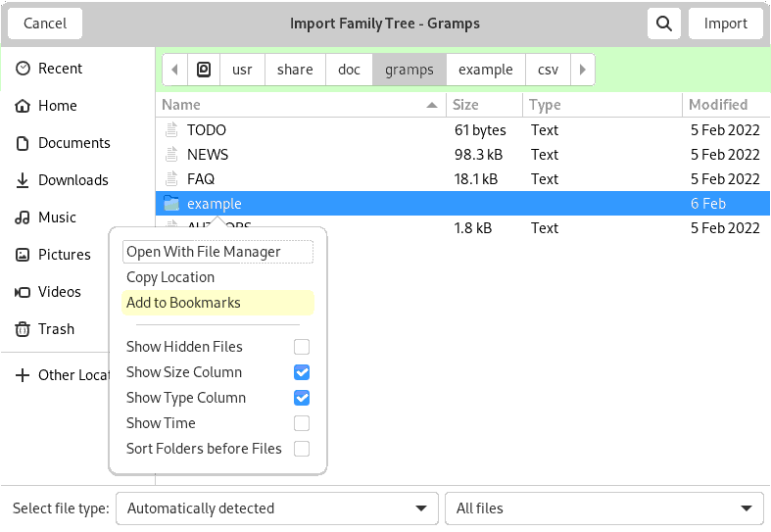
Task: Go to Home in the sidebar
Action: click(57, 106)
